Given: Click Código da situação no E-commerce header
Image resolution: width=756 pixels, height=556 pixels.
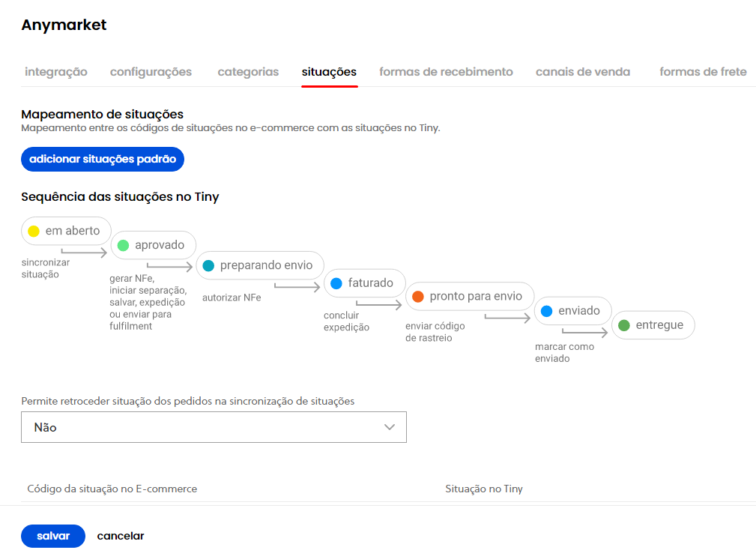Looking at the screenshot, I should pyautogui.click(x=112, y=489).
